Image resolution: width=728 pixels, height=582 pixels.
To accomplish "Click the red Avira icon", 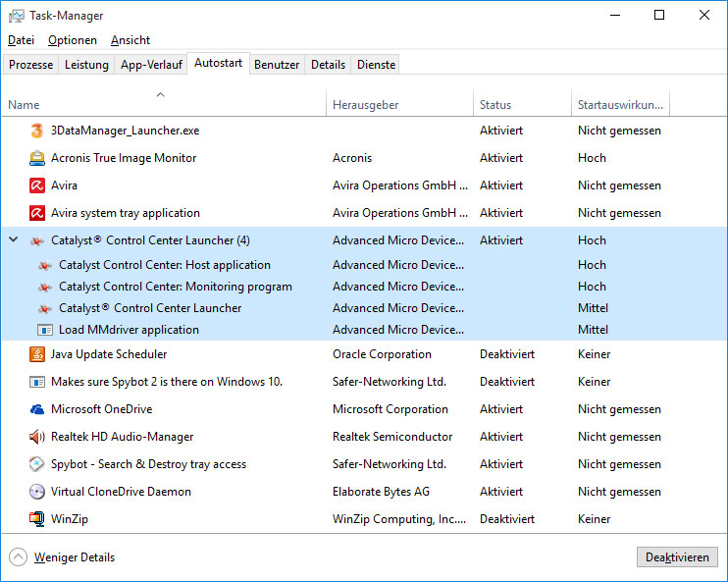I will 36,185.
